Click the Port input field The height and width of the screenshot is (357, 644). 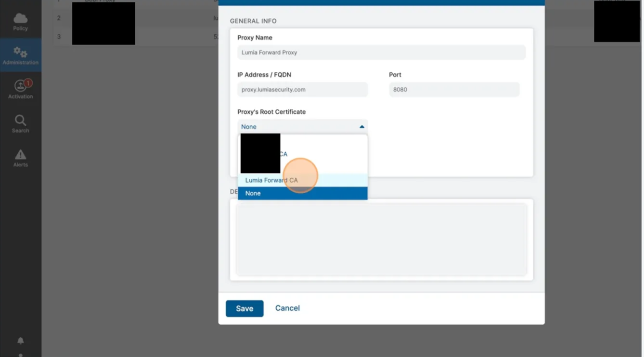coord(454,90)
